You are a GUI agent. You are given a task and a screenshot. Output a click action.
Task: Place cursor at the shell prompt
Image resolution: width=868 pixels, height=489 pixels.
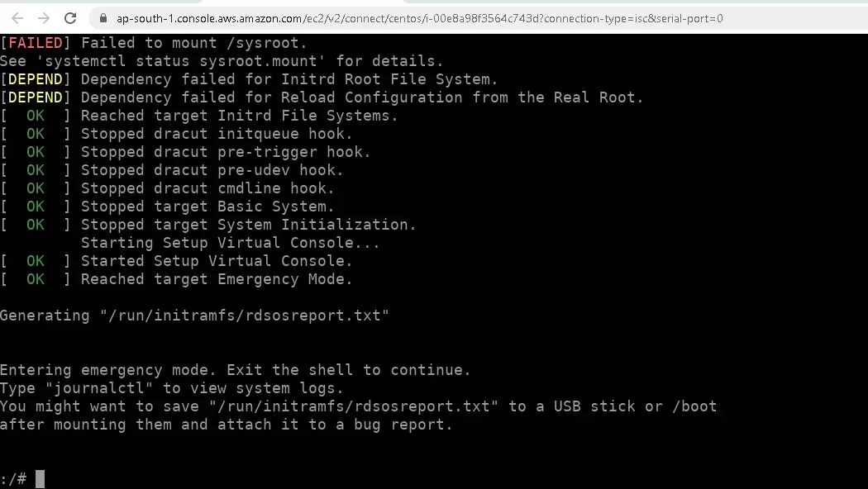pos(13,478)
